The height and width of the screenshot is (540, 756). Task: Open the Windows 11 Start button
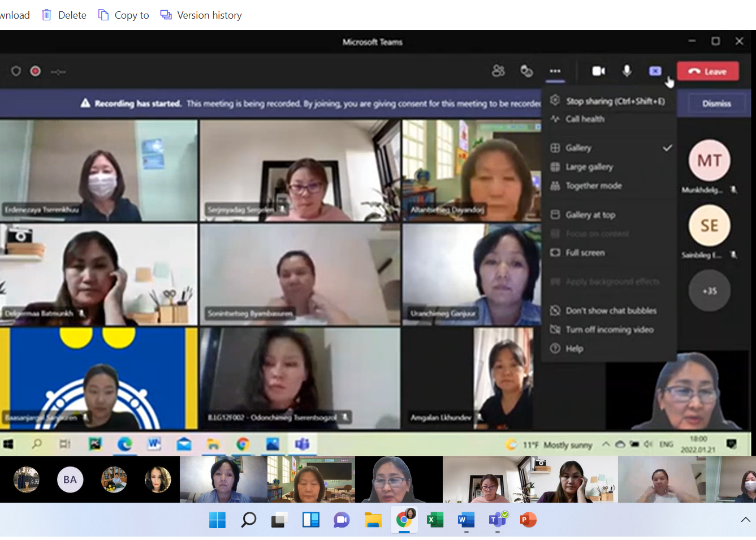(217, 520)
